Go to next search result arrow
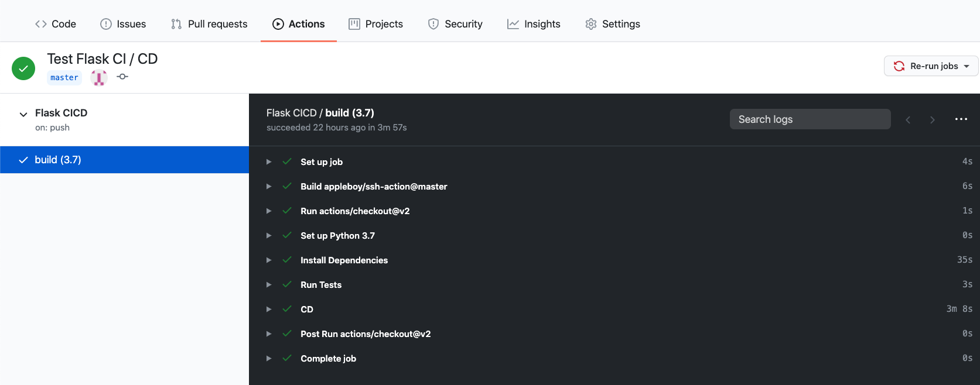The height and width of the screenshot is (385, 980). pos(933,120)
